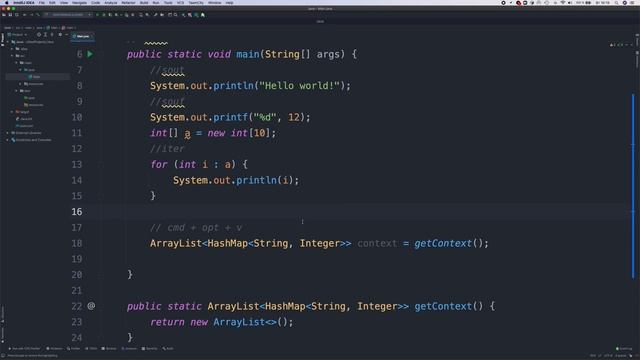Open macOS Spotlight search icon
640x360 pixels.
click(616, 2)
